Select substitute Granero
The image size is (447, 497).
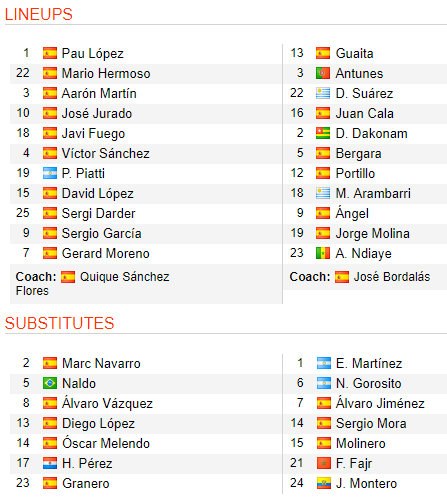(86, 483)
